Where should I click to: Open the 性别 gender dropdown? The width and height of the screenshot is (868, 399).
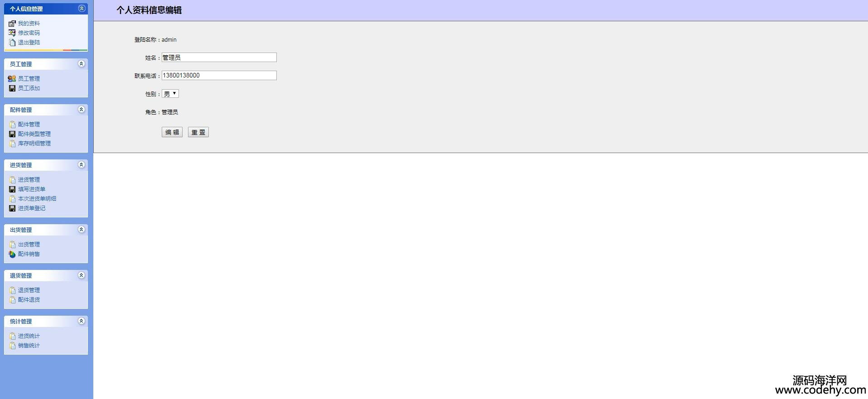click(170, 94)
